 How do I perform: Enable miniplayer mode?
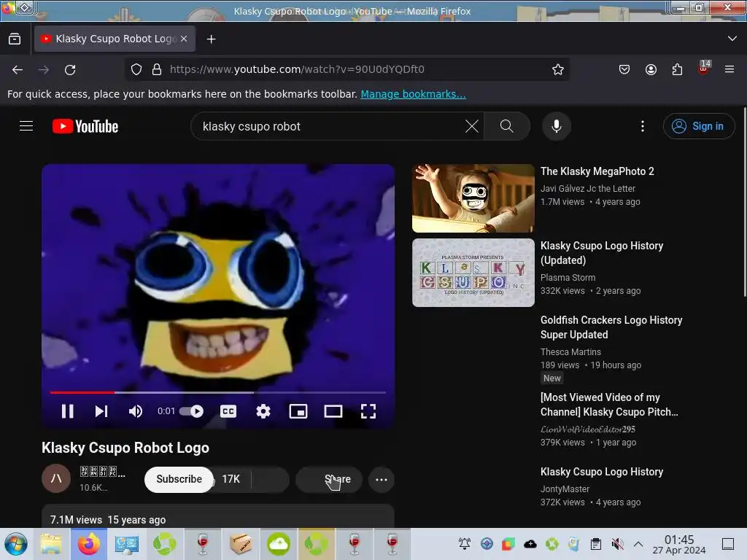coord(298,411)
